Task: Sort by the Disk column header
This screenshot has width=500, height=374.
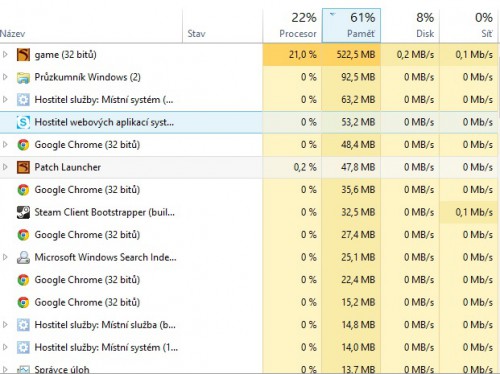Action: click(410, 26)
